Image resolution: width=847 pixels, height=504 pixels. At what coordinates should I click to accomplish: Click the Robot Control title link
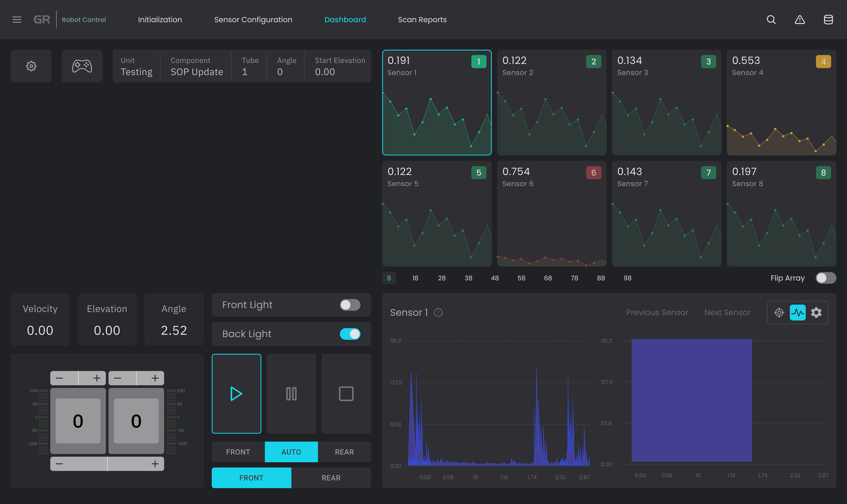[x=84, y=20]
